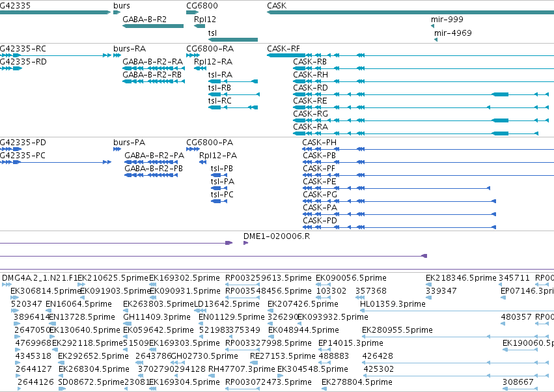Click transcript CASK-RH label
This screenshot has height=392, width=554.
click(x=311, y=75)
